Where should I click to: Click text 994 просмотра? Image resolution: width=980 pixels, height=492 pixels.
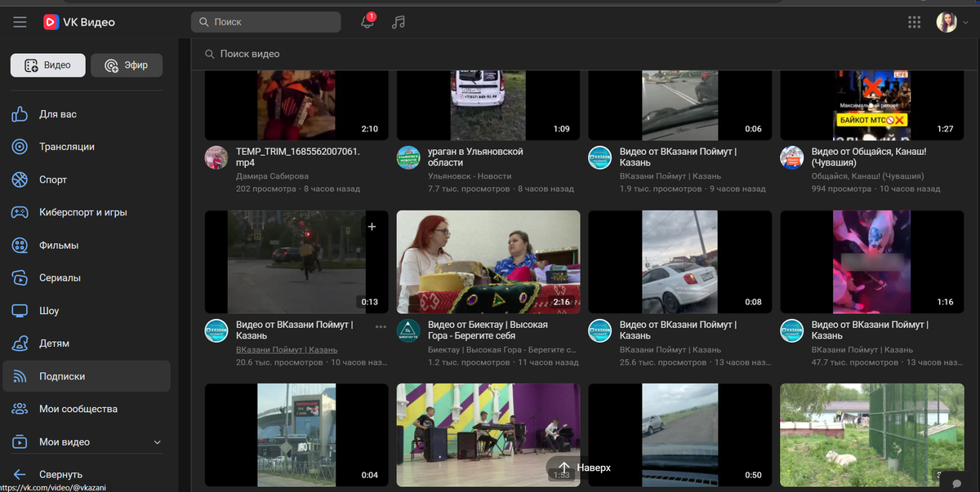(x=841, y=188)
